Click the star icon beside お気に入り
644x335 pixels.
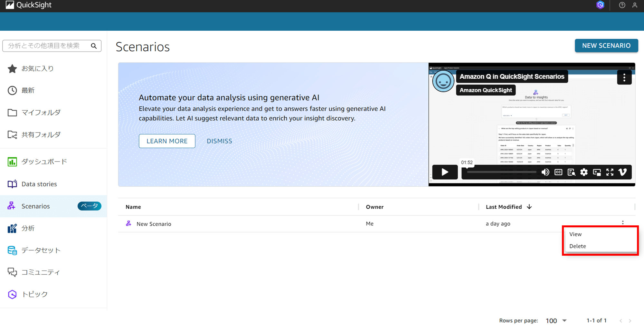pos(12,68)
